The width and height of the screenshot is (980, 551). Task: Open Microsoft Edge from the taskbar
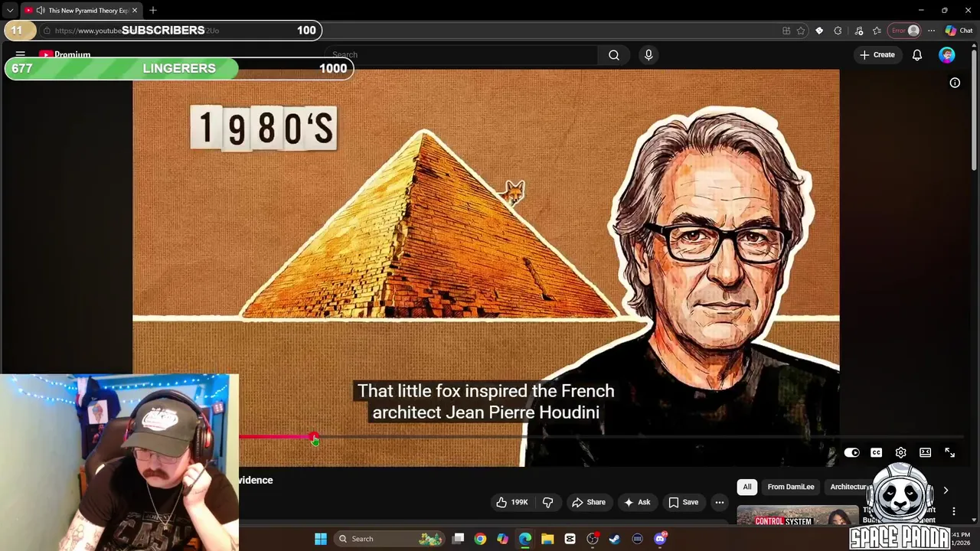point(525,539)
